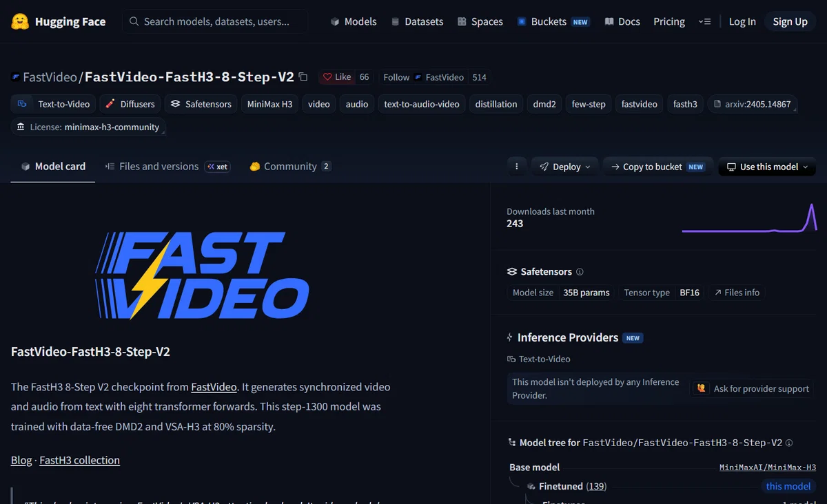Viewport: 827px width, 504px height.
Task: Open Spaces in the top navigation
Action: click(x=480, y=21)
